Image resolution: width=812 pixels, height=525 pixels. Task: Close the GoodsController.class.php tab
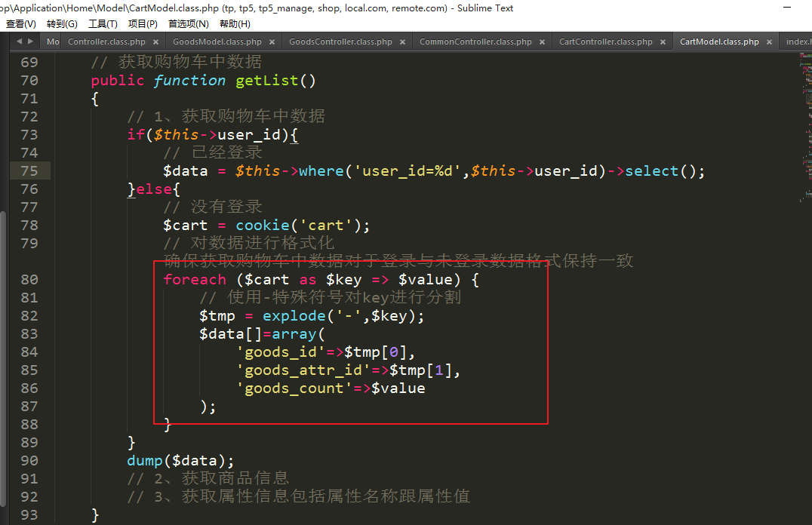[402, 42]
